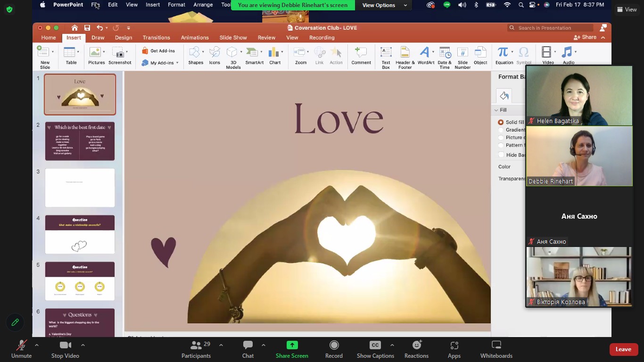Viewport: 644px width, 362px height.
Task: Switch to the Transitions ribbon tab
Action: [x=156, y=38]
